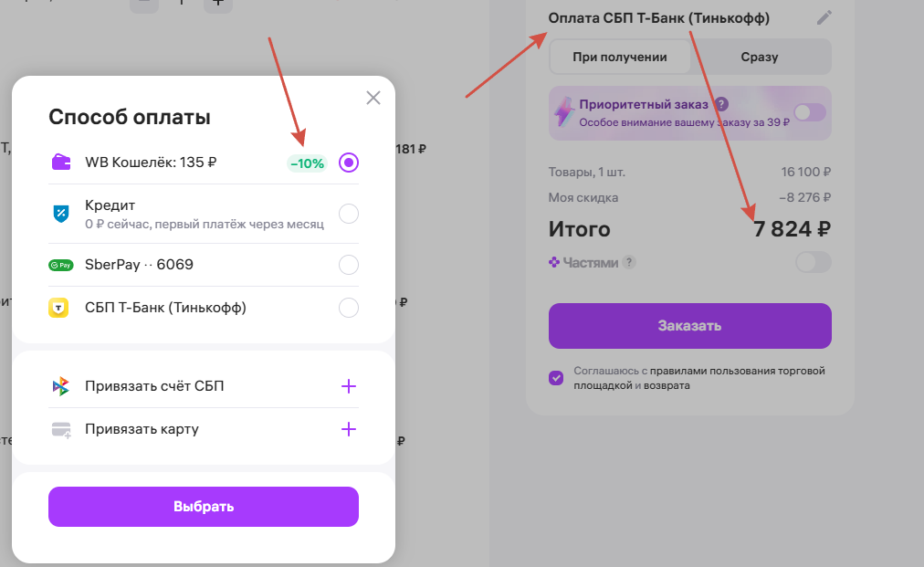
Task: Enable the Приоритетный заказ toggle
Action: (809, 112)
